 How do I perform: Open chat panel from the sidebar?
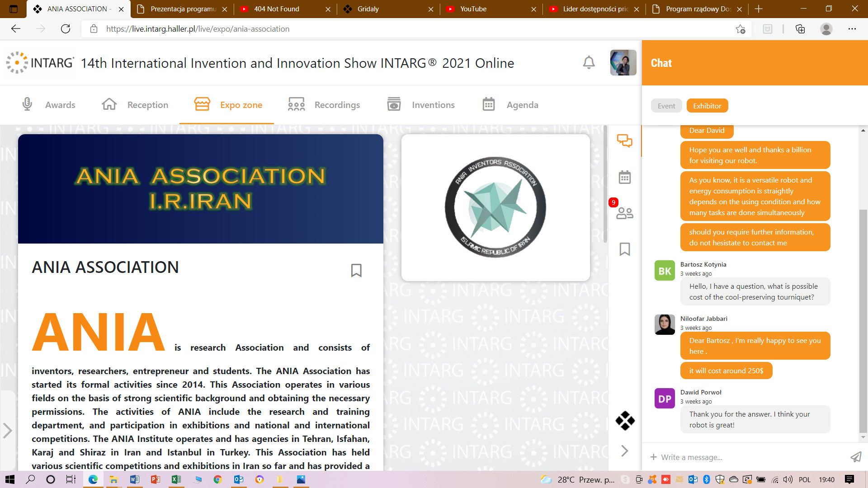(625, 141)
